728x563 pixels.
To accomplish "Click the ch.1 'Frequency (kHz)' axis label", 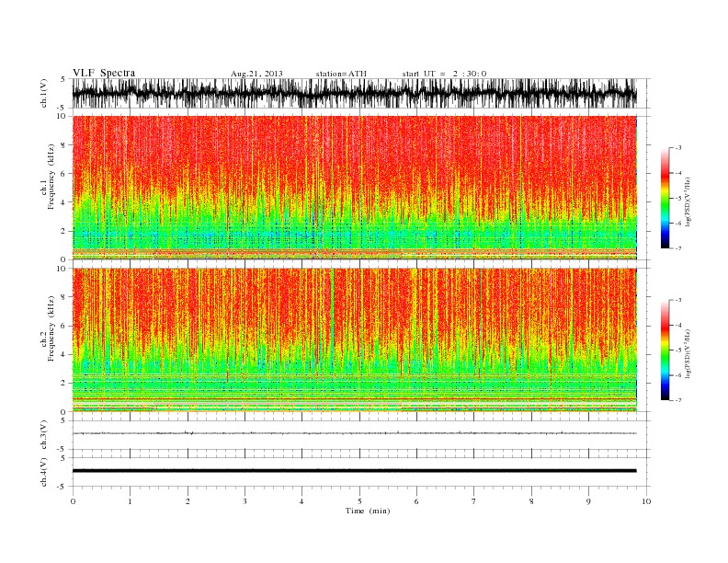I will coord(51,177).
